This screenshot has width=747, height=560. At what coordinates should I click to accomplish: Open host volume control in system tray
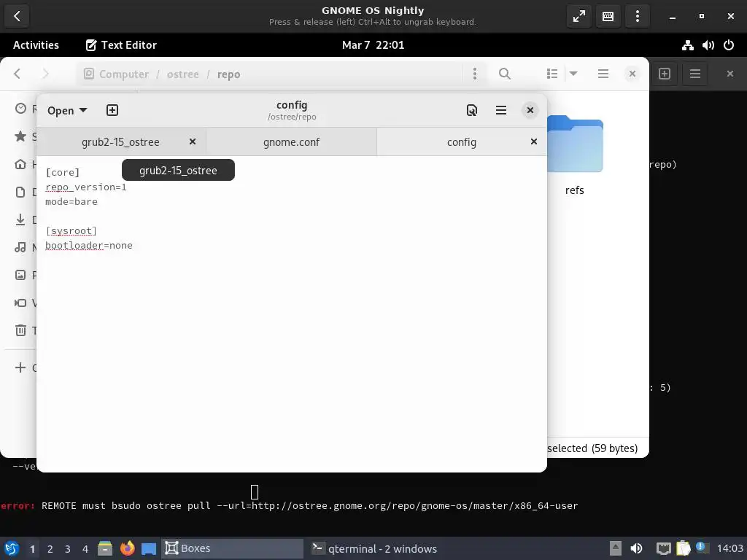click(x=636, y=548)
